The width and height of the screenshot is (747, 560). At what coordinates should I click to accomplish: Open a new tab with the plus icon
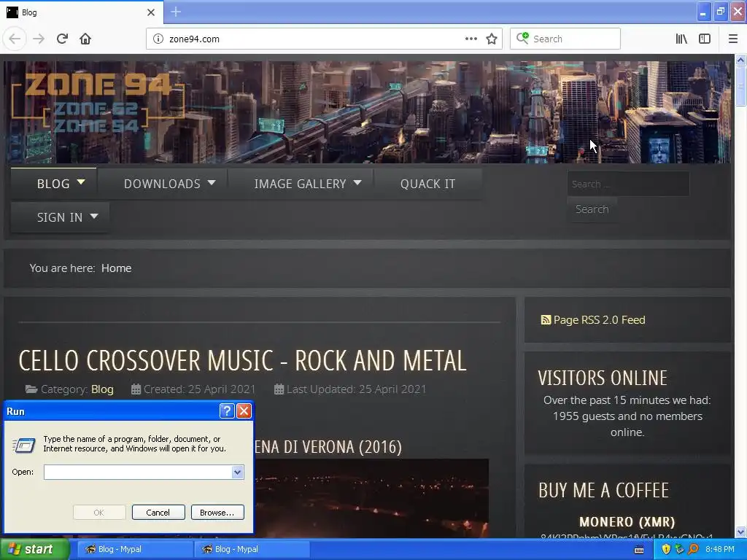(x=175, y=12)
